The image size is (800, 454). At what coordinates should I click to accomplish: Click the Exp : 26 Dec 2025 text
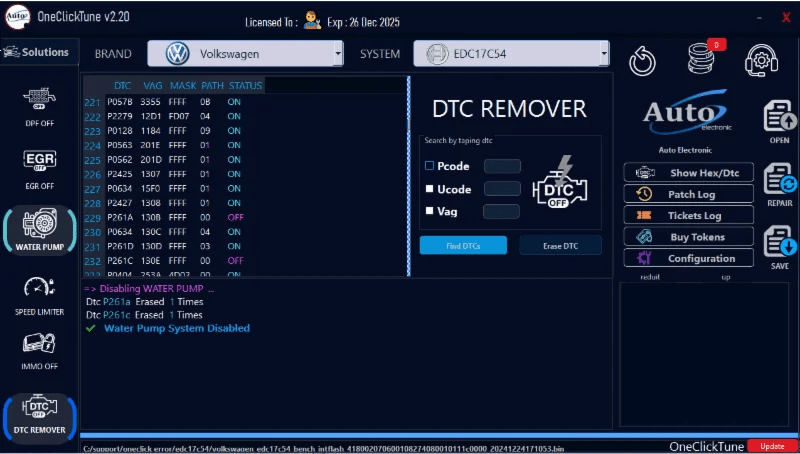[363, 22]
